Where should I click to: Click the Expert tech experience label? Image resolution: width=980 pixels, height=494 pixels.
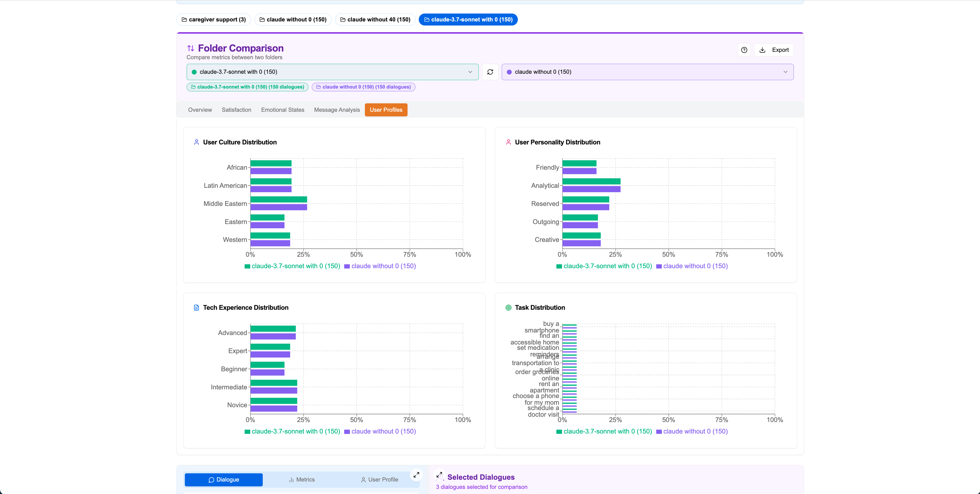click(x=237, y=351)
